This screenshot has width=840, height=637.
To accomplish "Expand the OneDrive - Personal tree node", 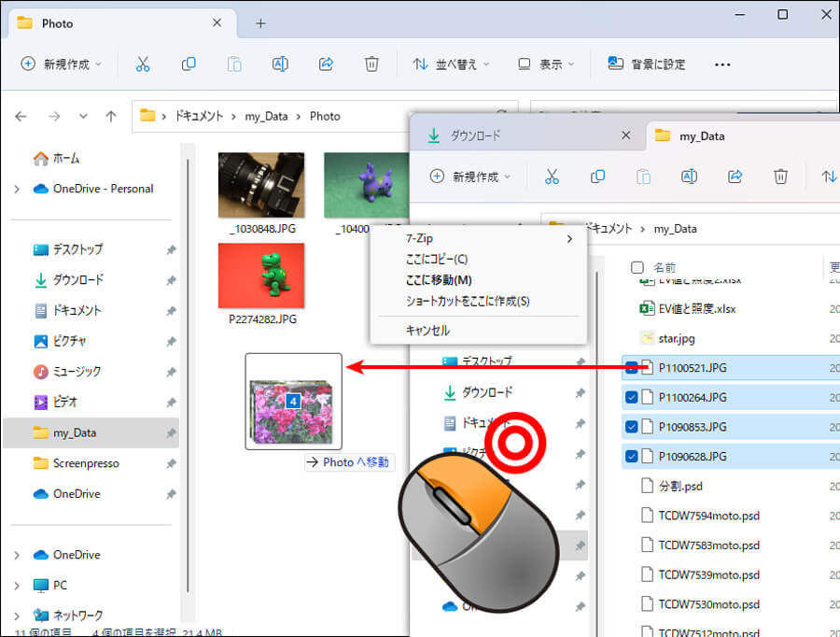I will click(x=17, y=189).
